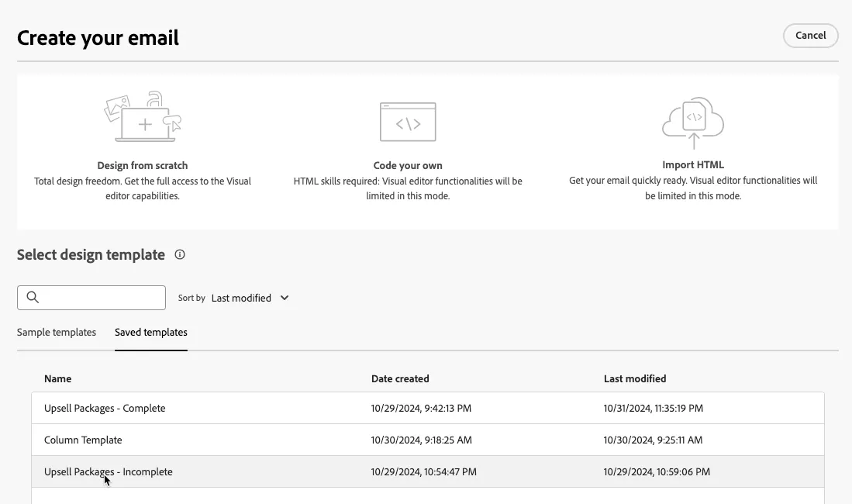Click the Import HTML cloud upload icon
This screenshot has width=852, height=504.
pos(693,123)
